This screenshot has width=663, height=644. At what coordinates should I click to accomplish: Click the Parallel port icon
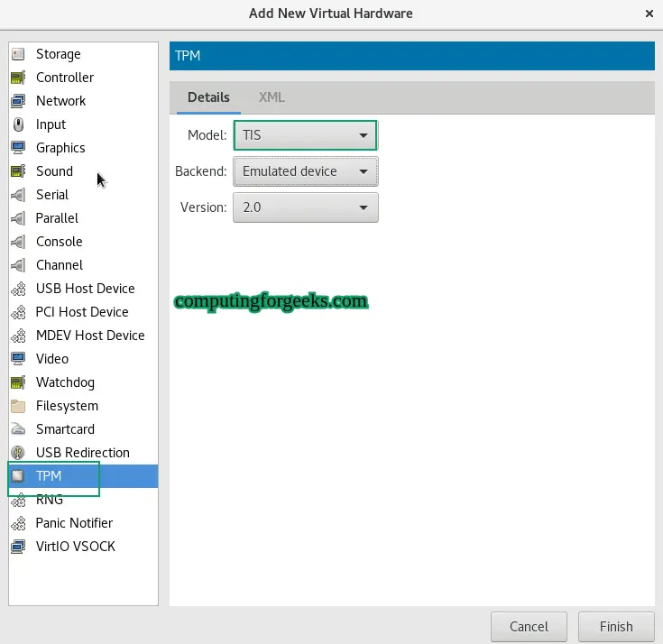click(18, 218)
